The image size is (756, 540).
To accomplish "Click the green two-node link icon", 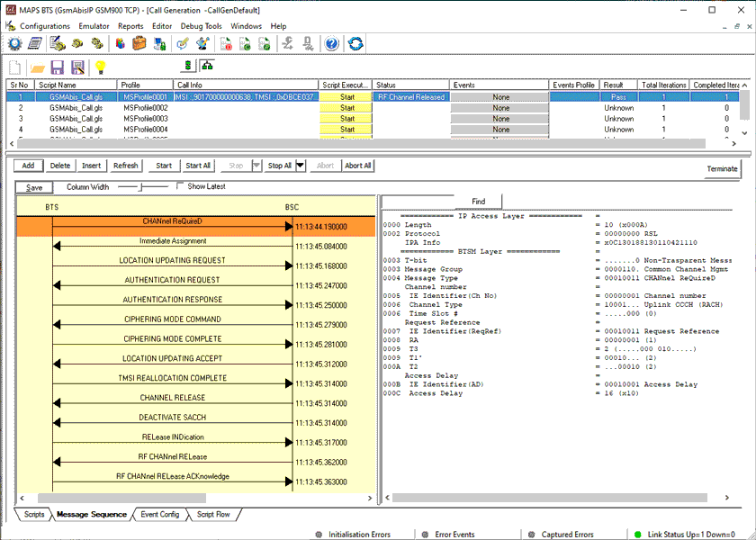I will pos(188,65).
